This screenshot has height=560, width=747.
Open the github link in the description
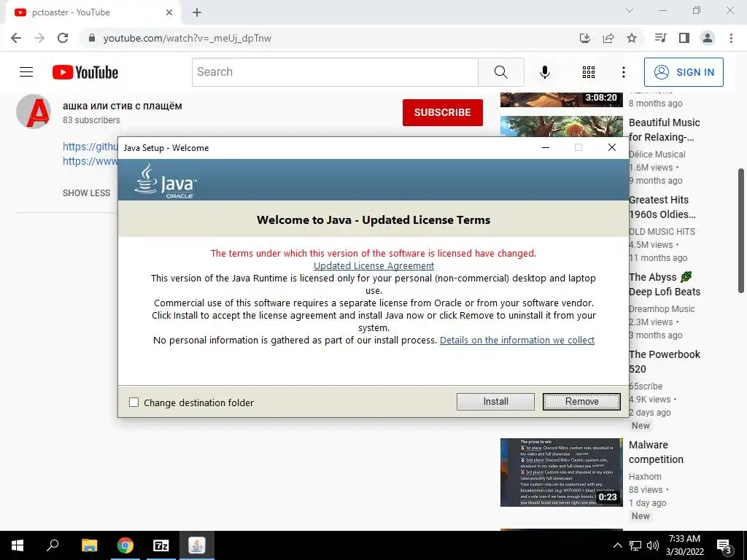pos(90,146)
